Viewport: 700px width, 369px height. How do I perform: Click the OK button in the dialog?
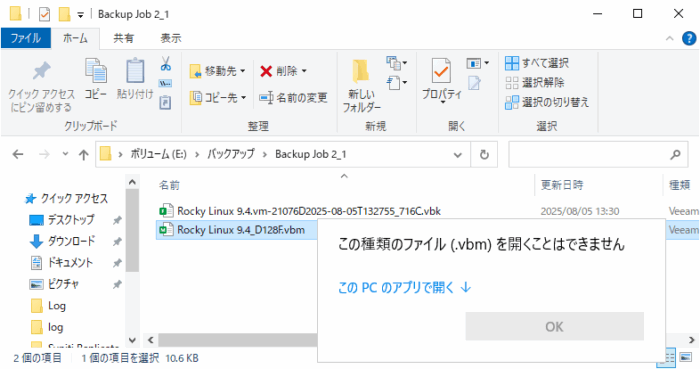(x=554, y=327)
